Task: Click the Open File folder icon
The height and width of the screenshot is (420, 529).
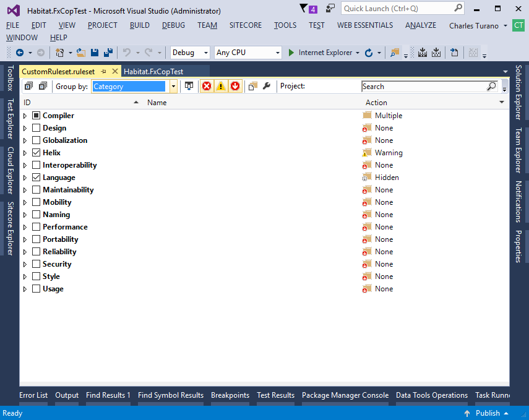Action: point(81,53)
